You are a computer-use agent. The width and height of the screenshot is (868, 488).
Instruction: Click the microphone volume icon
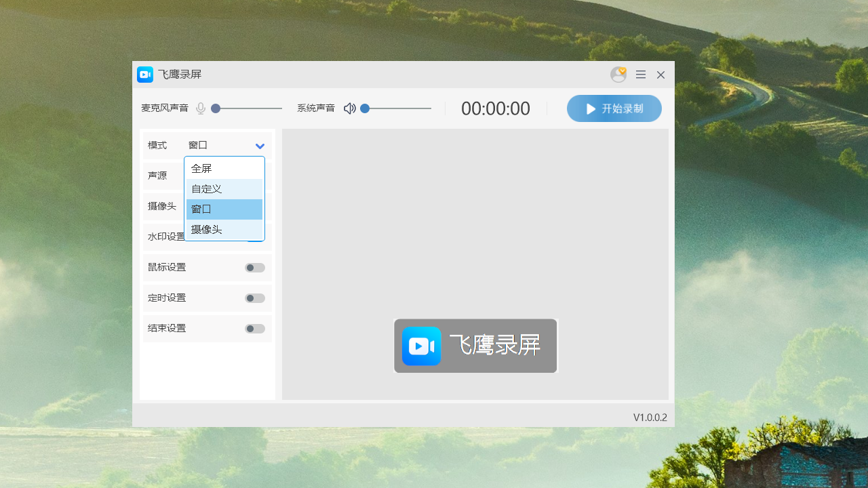click(x=200, y=108)
